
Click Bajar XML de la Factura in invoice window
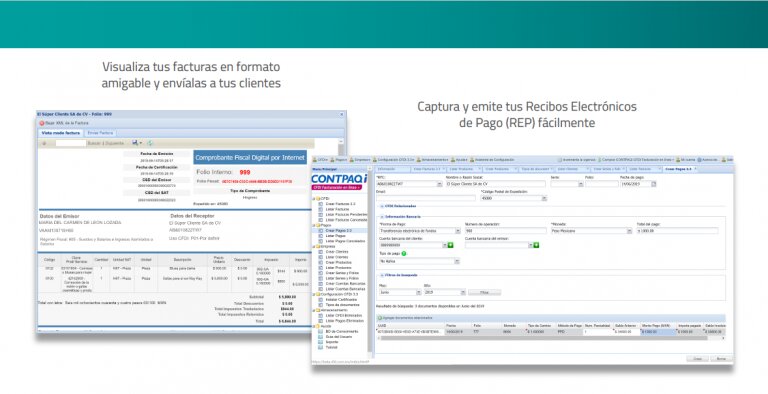(x=64, y=123)
